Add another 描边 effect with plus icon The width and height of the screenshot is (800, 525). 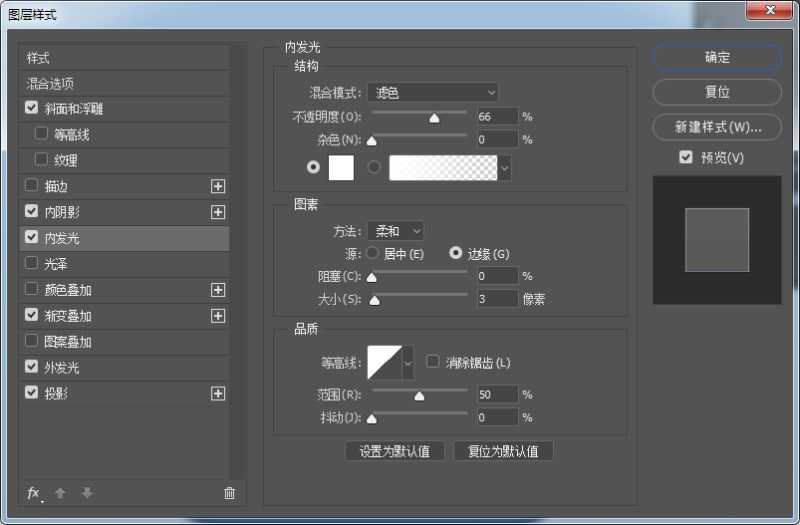(218, 186)
